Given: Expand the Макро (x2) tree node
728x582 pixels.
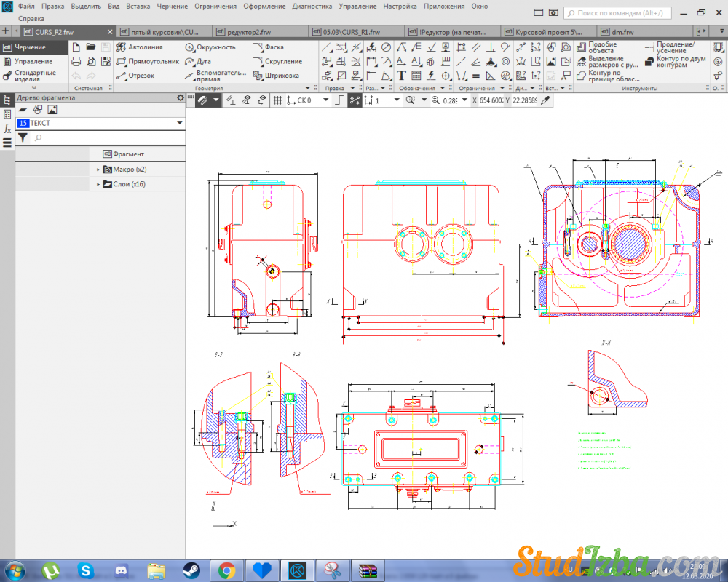Looking at the screenshot, I should click(x=98, y=170).
